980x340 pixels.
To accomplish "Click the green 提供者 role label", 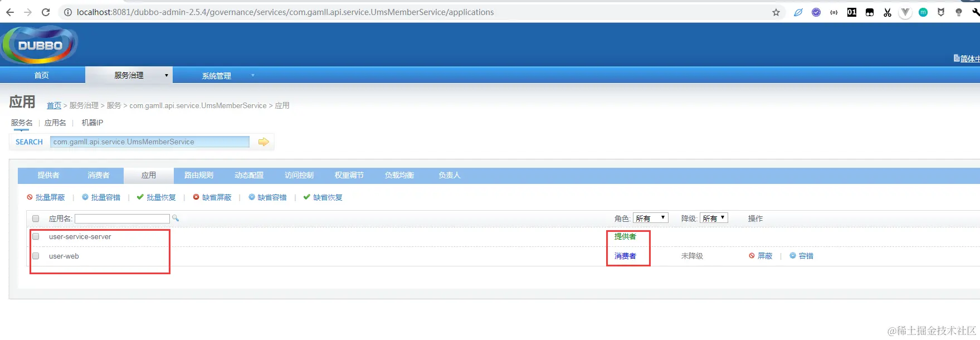I will click(x=625, y=237).
